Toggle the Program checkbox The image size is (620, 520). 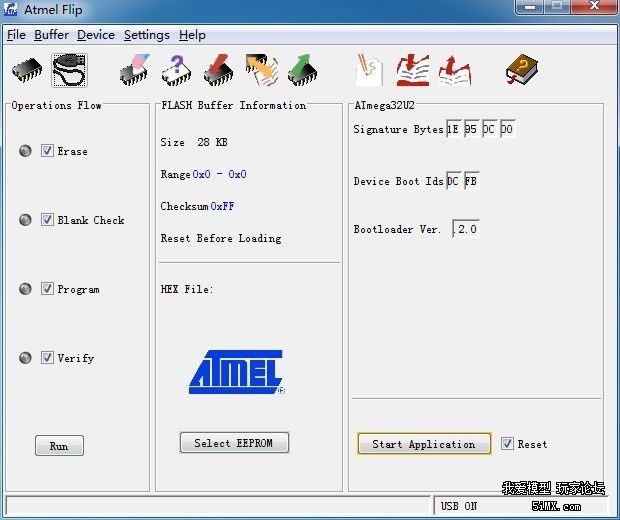point(47,289)
